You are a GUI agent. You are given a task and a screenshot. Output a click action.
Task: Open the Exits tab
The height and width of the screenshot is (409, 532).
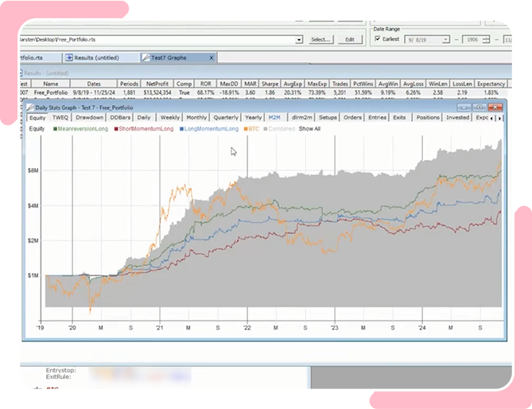(x=399, y=118)
